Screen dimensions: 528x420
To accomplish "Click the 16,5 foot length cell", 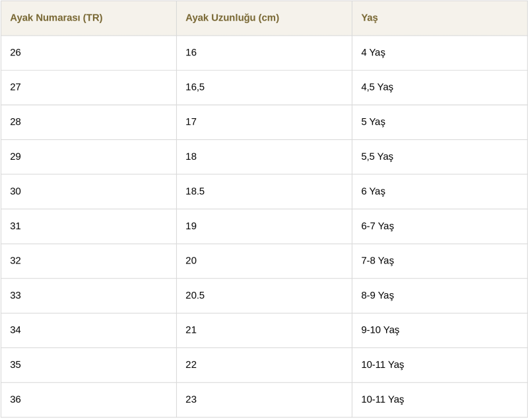I will point(195,87).
